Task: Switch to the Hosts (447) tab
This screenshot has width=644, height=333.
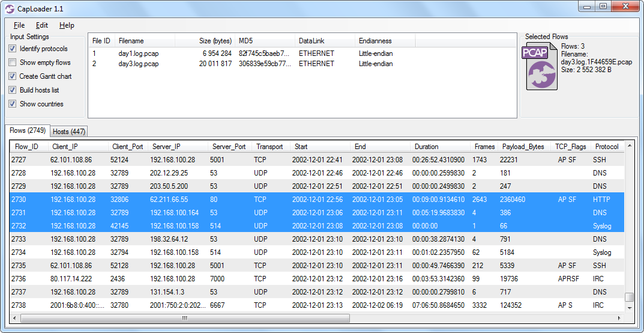Action: (69, 132)
